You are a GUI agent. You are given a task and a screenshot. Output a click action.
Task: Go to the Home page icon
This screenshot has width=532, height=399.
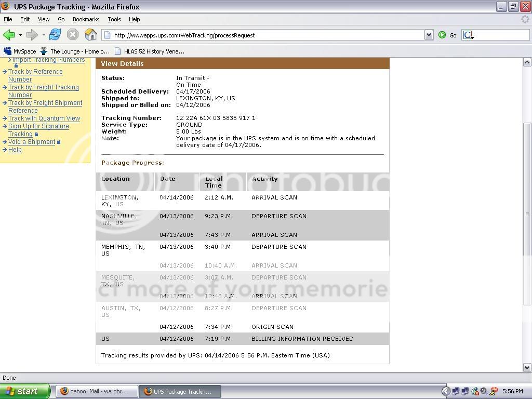click(90, 35)
